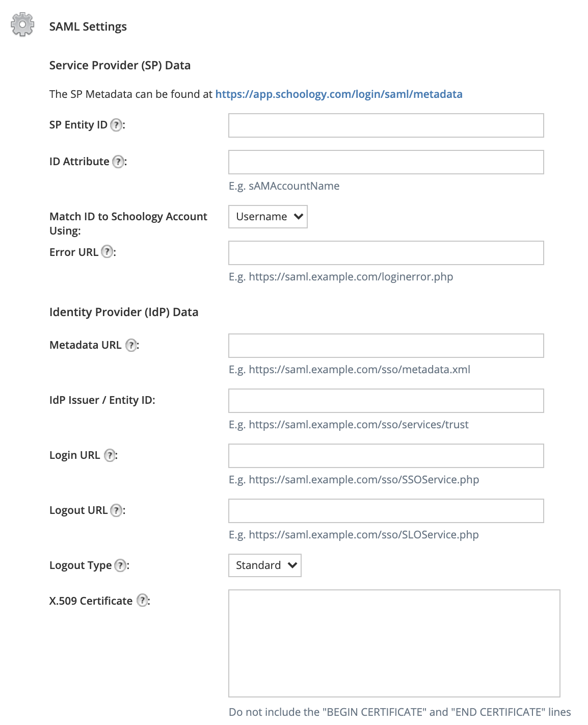Focus the SP Entity ID text field
The width and height of the screenshot is (588, 725).
[386, 125]
